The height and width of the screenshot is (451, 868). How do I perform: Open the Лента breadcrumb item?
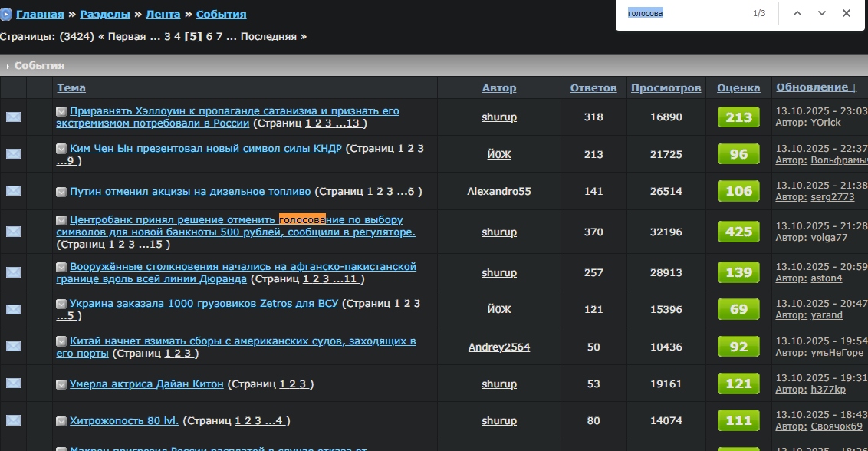163,15
